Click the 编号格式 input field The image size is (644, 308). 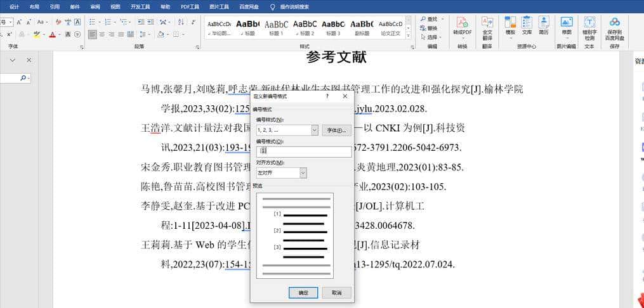303,151
